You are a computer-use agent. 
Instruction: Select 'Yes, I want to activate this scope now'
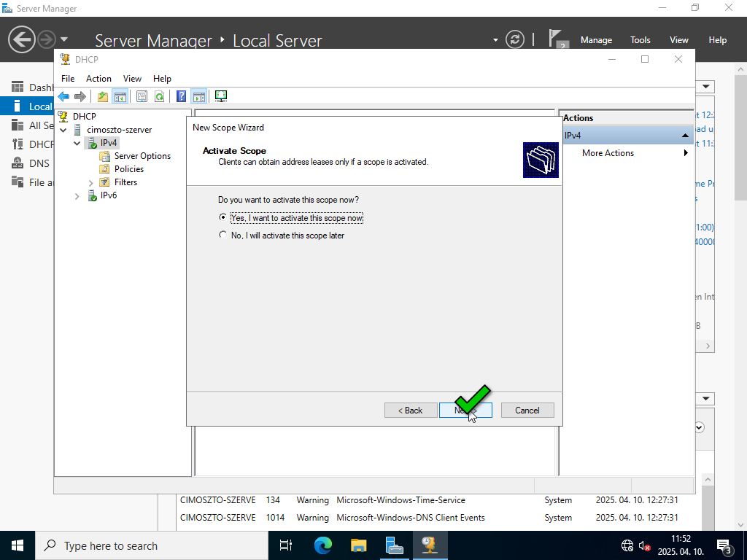click(x=223, y=218)
